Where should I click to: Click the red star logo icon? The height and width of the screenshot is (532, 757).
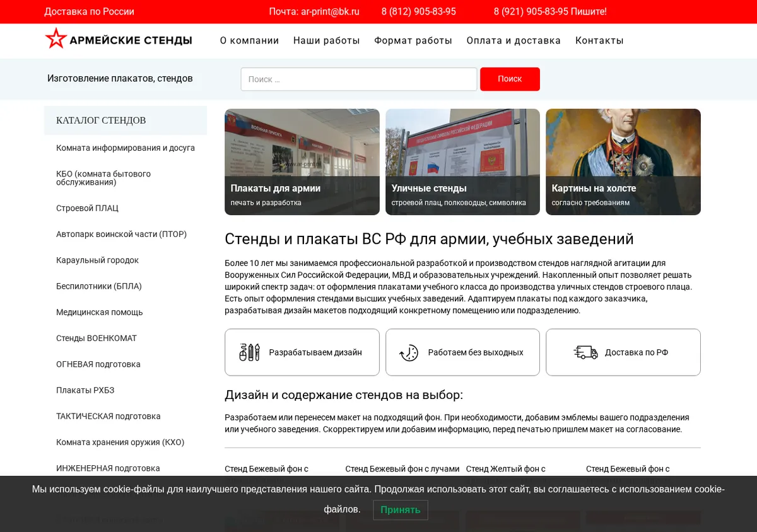[x=56, y=39]
